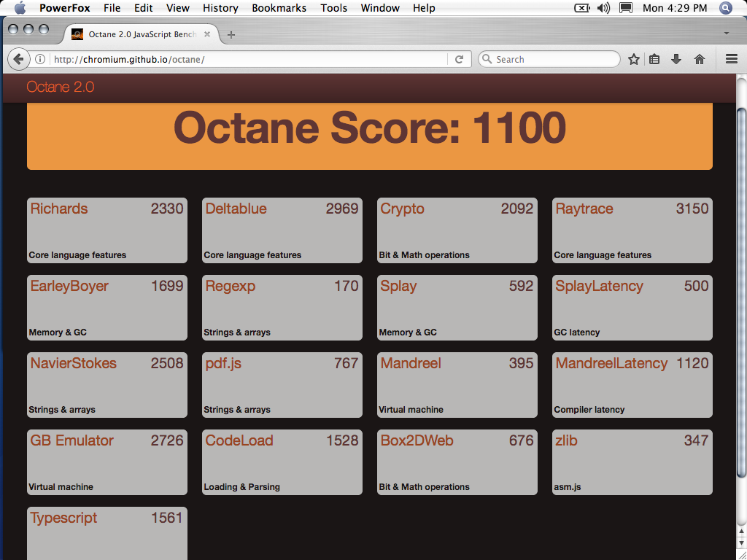This screenshot has width=747, height=560.
Task: Open the site information icon in address bar
Action: pos(41,59)
